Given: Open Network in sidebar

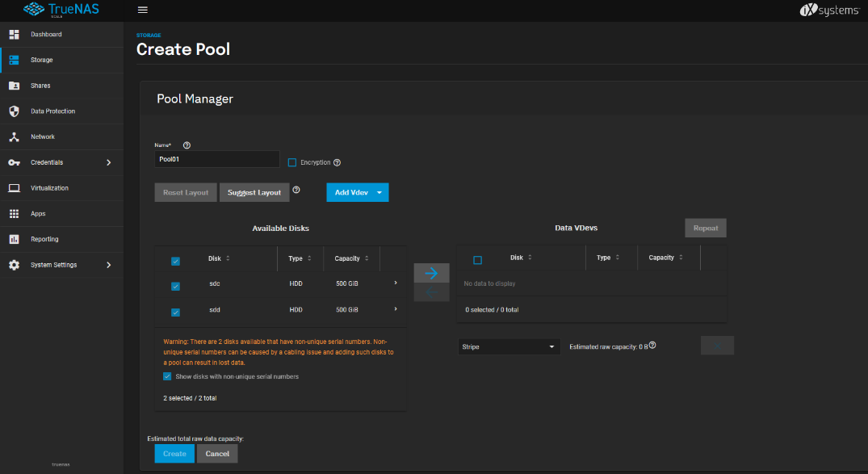Looking at the screenshot, I should [43, 136].
